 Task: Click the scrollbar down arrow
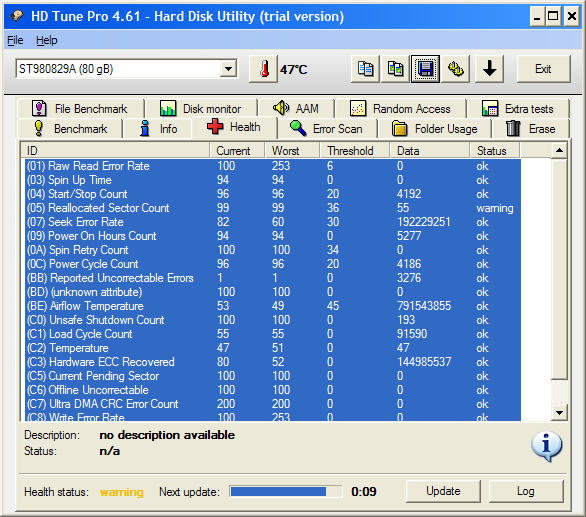[559, 413]
